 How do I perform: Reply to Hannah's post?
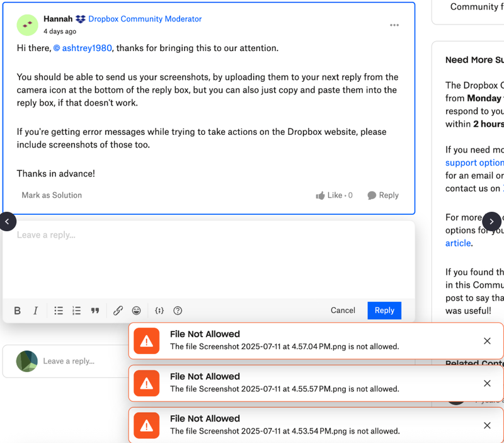[x=383, y=195]
